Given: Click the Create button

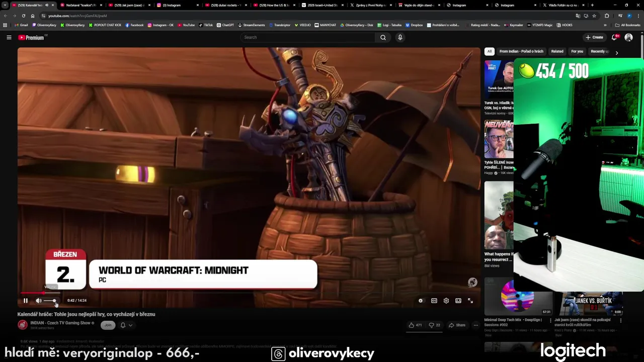Looking at the screenshot, I should coord(594,37).
